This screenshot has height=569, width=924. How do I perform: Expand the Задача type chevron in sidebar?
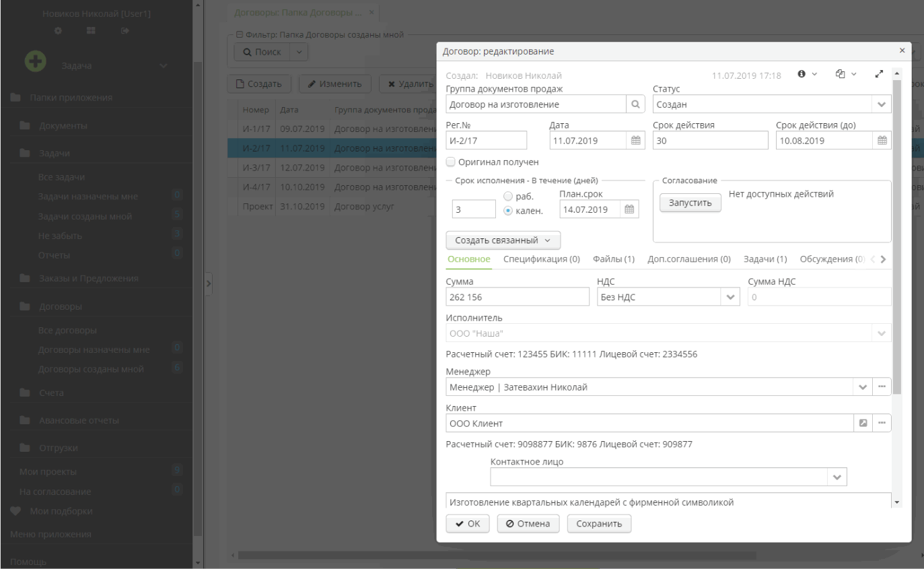tap(162, 66)
